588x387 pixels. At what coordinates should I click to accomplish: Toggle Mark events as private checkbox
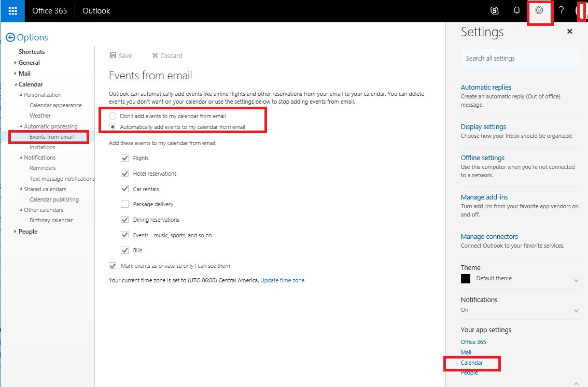113,266
